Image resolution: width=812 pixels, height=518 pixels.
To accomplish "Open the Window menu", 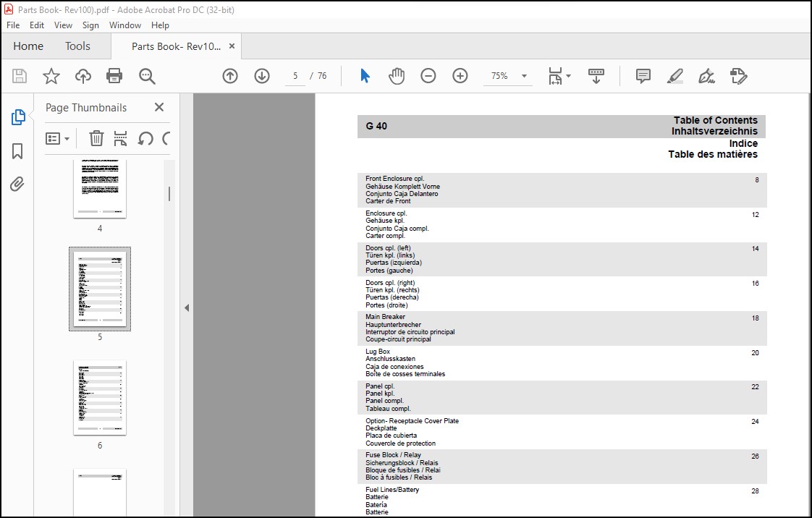I will click(x=124, y=25).
